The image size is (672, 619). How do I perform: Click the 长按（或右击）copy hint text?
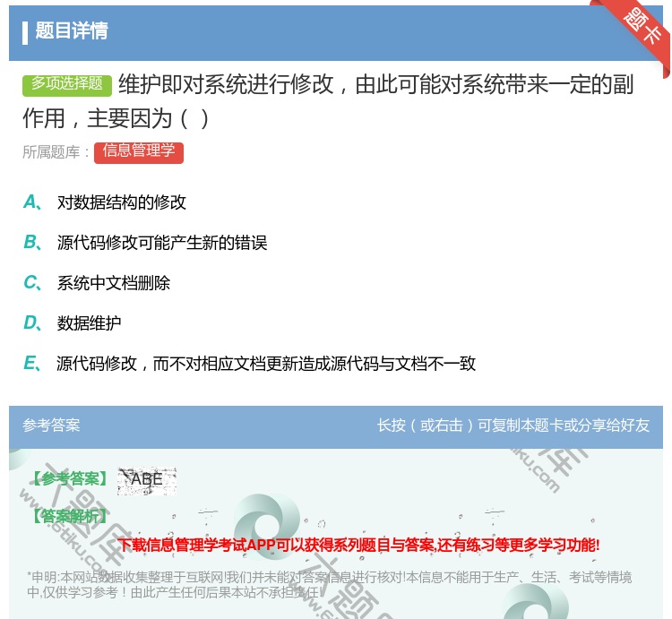(x=513, y=426)
